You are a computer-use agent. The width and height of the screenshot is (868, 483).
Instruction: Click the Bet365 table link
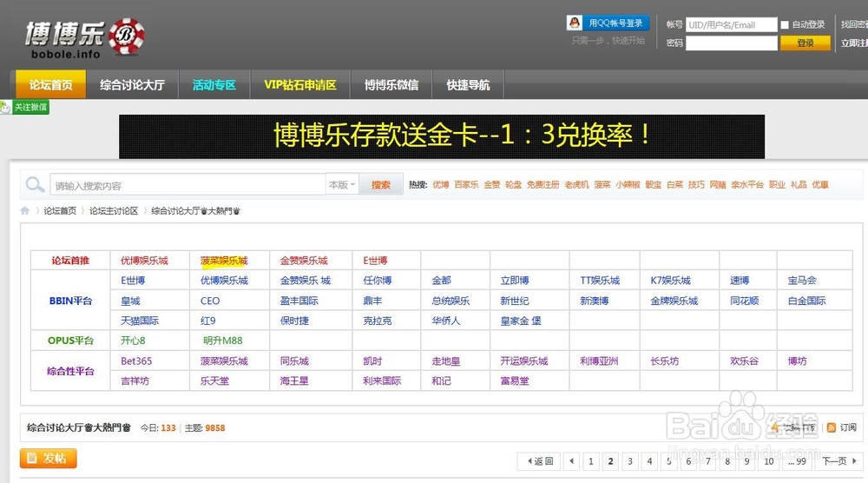tap(136, 361)
